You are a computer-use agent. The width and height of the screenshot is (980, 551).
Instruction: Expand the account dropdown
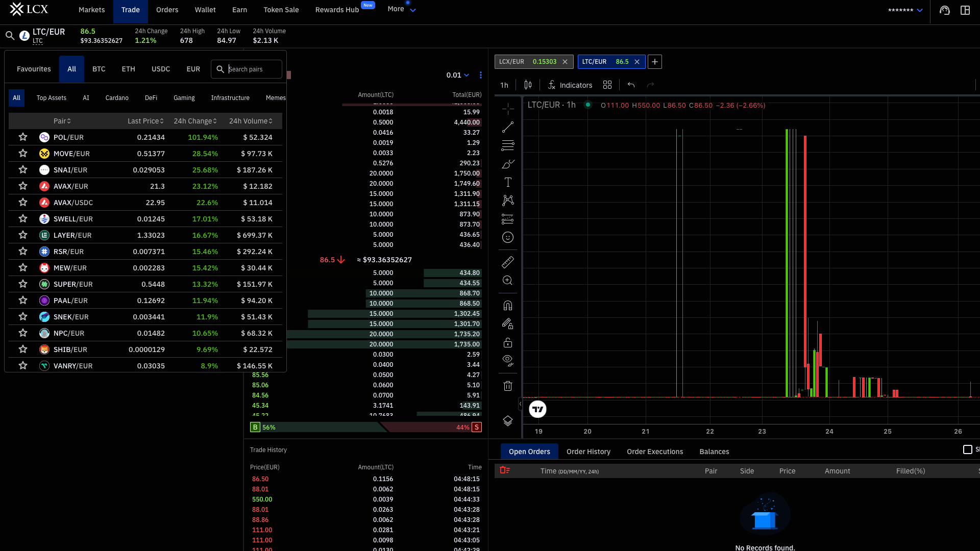tap(905, 10)
